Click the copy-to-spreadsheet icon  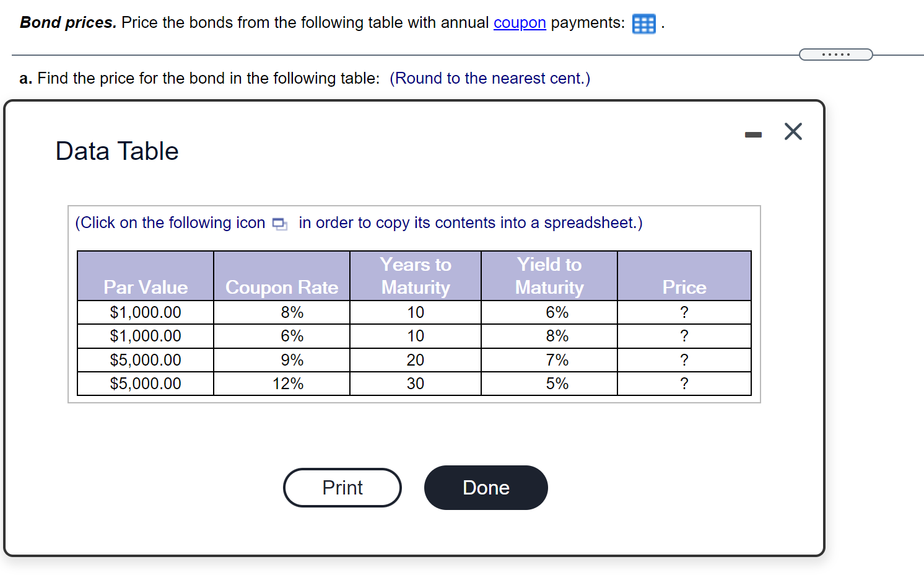279,223
